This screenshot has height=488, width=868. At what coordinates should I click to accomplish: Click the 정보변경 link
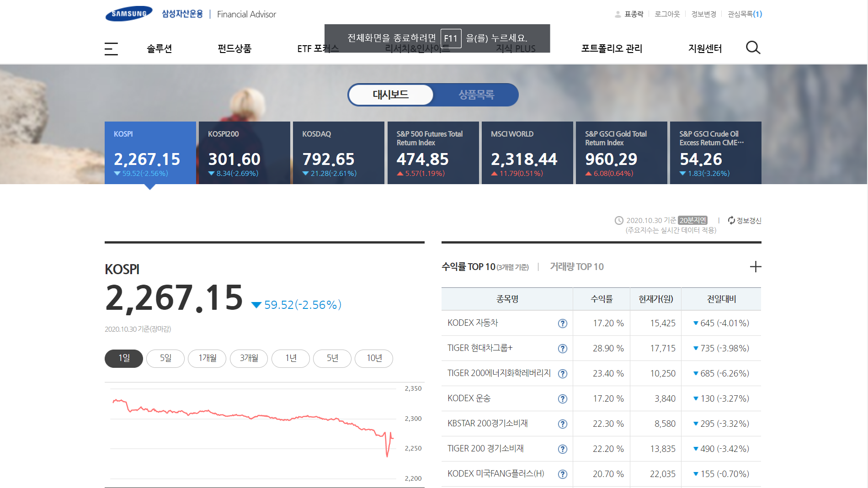click(x=704, y=14)
